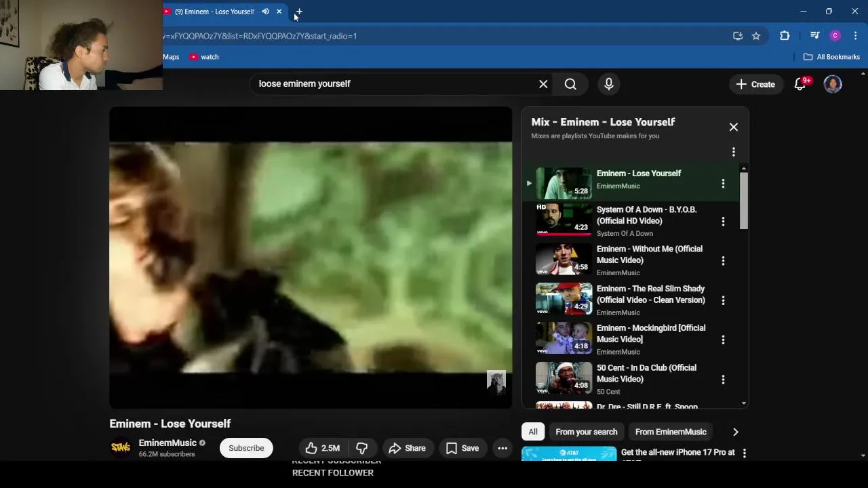Open the Extensions puzzle icon
Screen dimensions: 868x488
(785, 36)
